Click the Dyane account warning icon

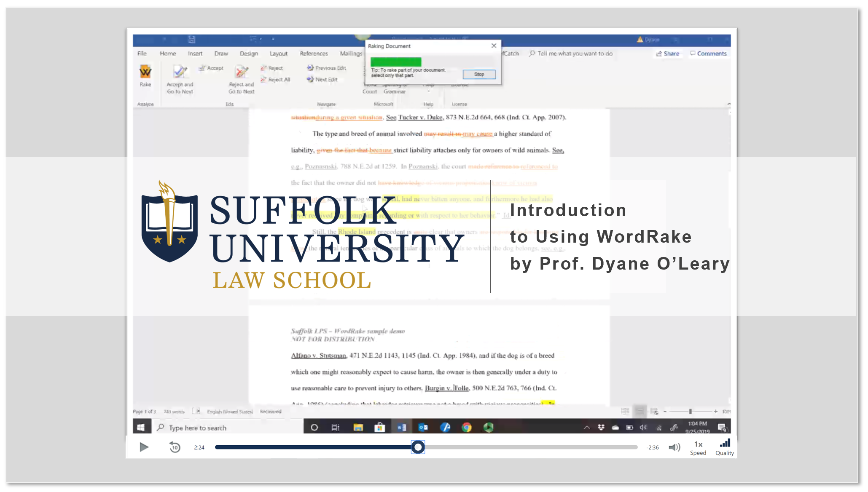(640, 39)
